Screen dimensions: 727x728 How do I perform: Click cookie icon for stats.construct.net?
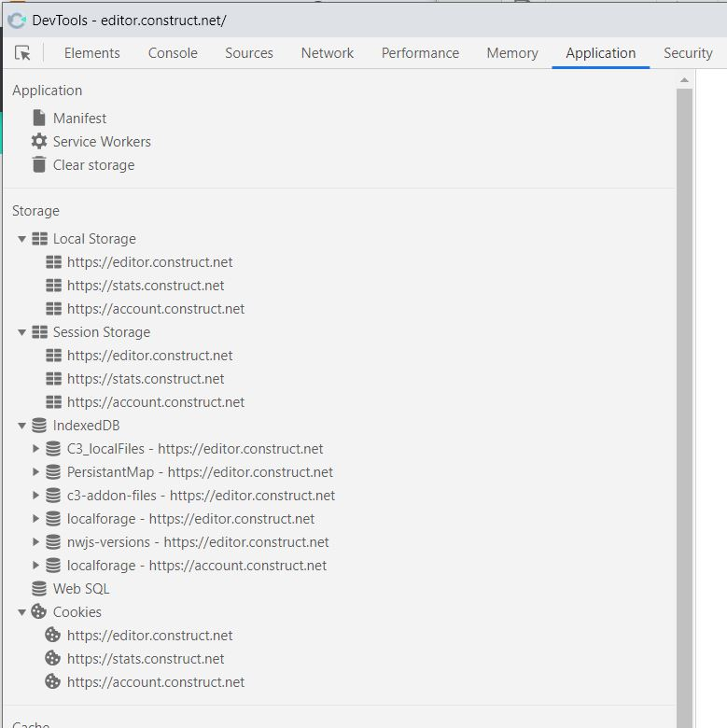[x=53, y=658]
